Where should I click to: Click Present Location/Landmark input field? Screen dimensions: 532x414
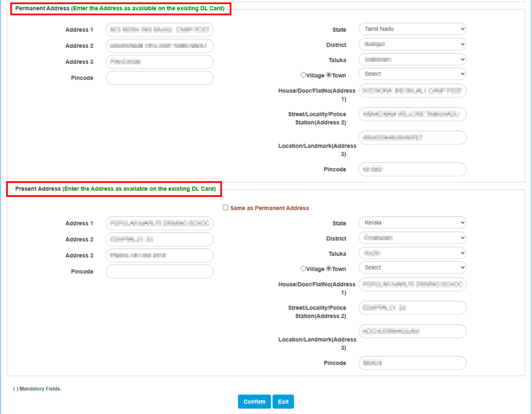pos(412,331)
